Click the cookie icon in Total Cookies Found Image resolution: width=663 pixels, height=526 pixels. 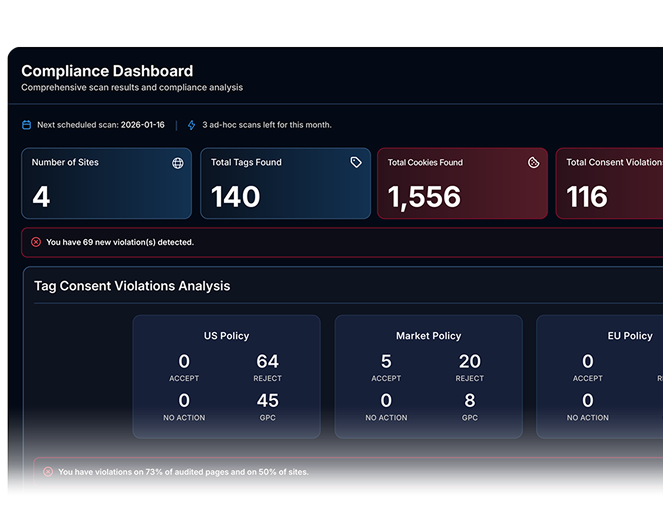click(x=534, y=162)
